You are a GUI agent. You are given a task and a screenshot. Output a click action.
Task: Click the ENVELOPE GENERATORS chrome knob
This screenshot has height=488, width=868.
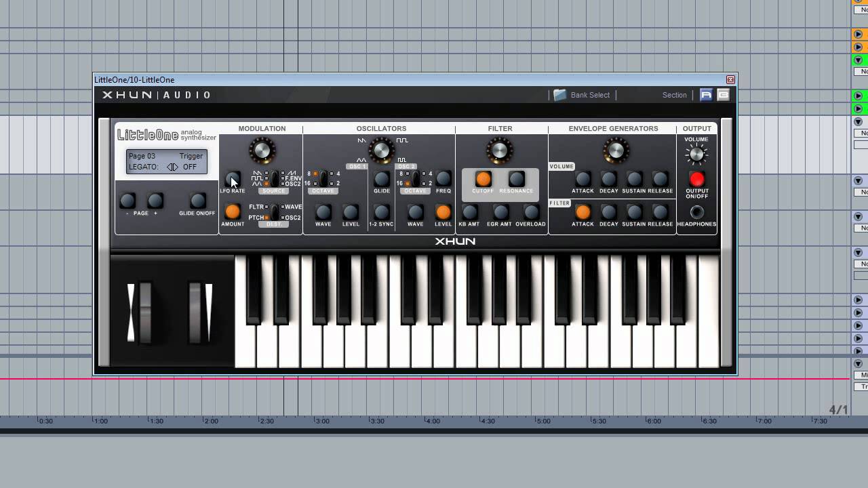(616, 150)
